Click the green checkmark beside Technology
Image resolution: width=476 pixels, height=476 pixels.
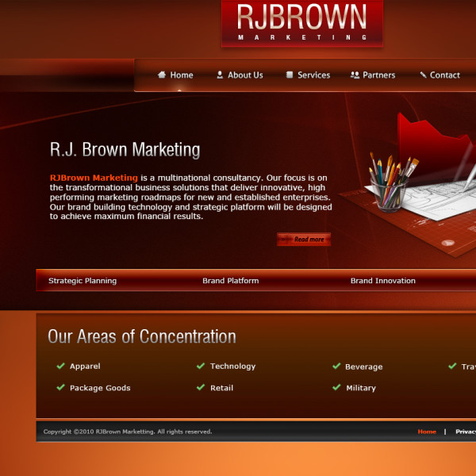(201, 366)
